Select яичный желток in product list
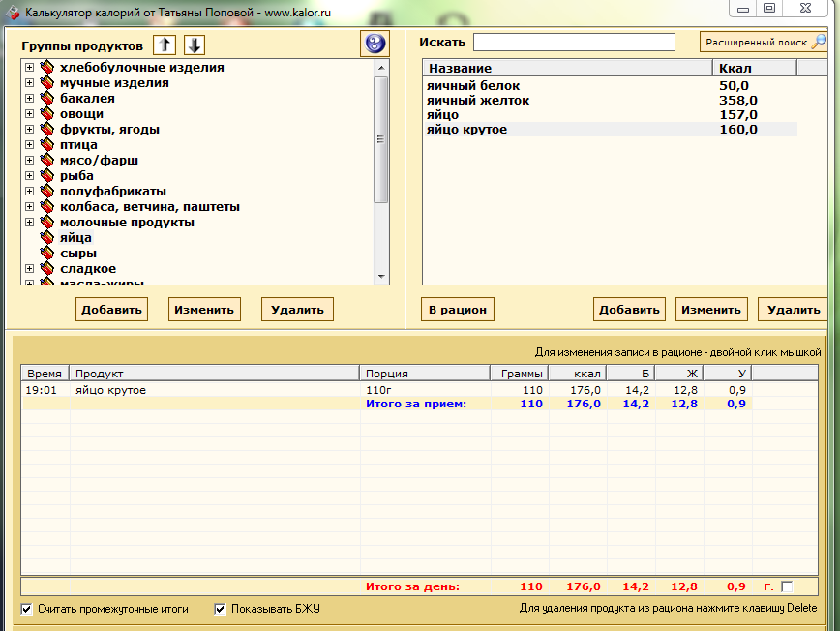This screenshot has width=840, height=631. coord(478,101)
